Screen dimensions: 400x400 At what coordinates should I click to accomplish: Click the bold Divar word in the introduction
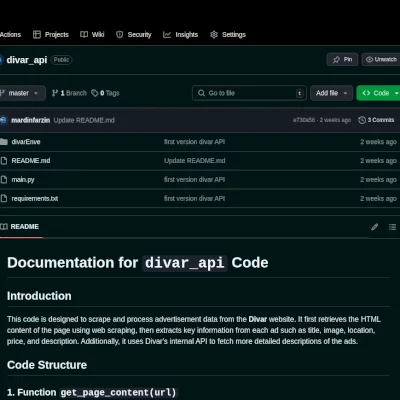[258, 319]
